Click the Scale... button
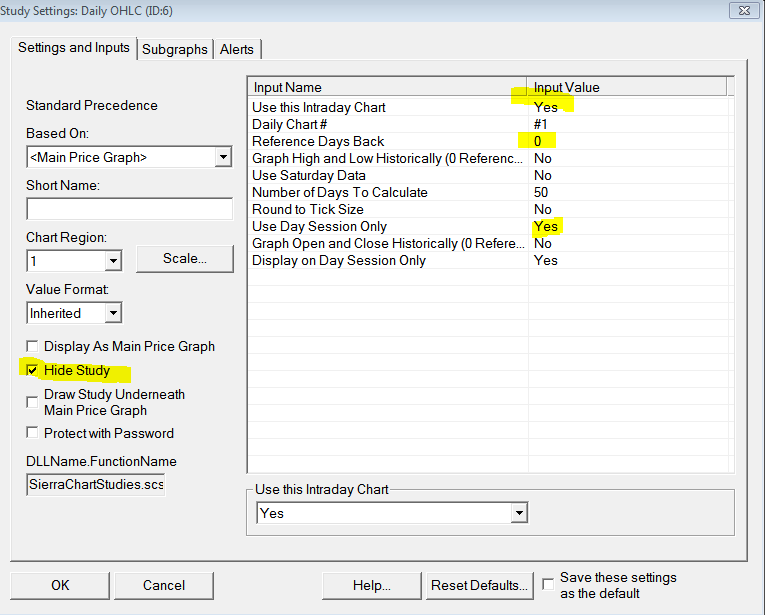765x615 pixels. pos(185,258)
